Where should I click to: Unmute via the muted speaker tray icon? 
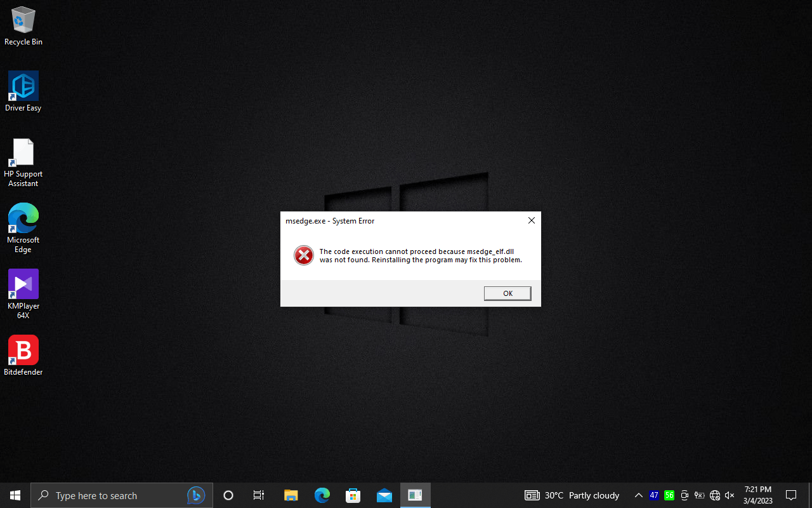point(730,495)
